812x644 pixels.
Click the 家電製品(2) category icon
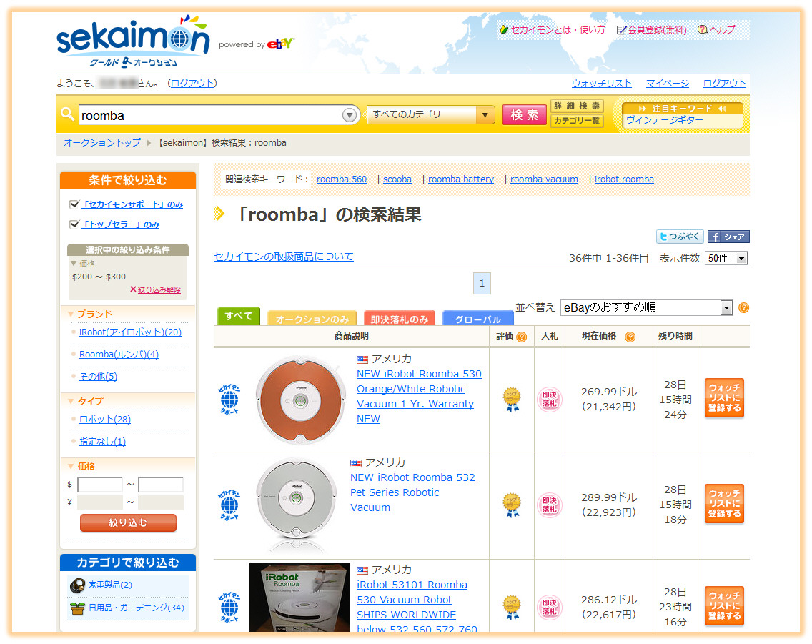tap(78, 585)
